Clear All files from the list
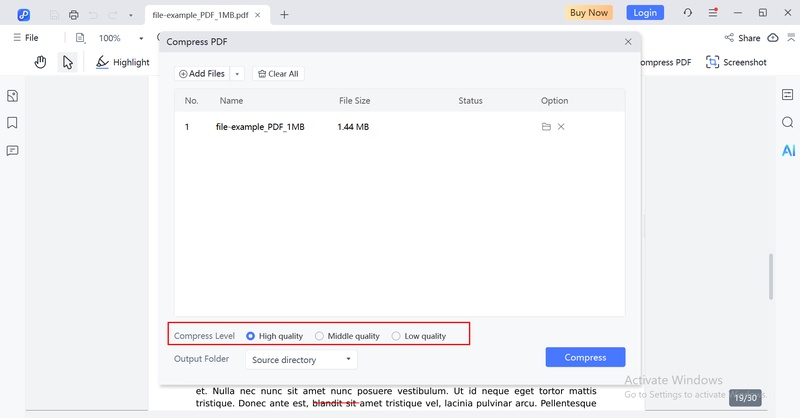 click(x=278, y=74)
